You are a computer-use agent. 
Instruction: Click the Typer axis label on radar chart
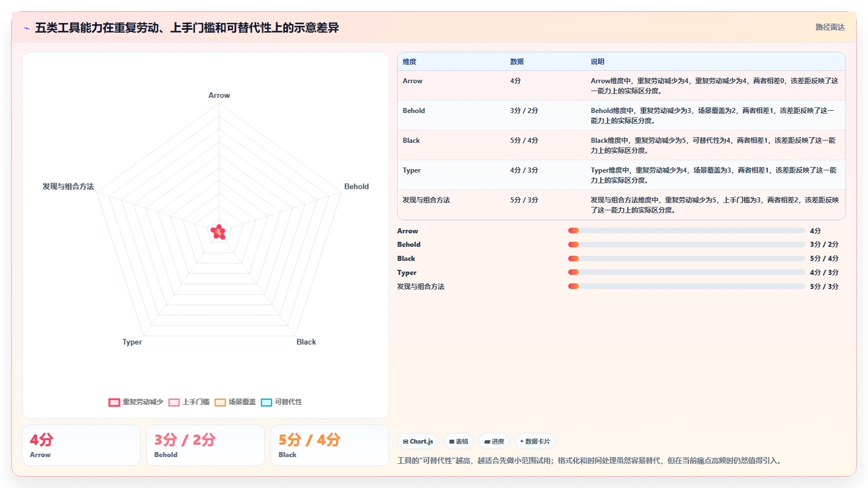132,342
